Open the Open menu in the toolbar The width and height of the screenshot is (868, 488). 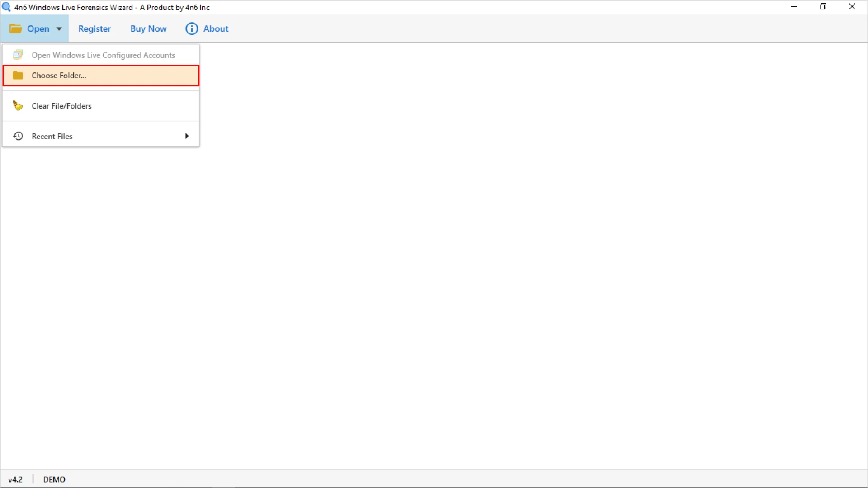coord(39,28)
